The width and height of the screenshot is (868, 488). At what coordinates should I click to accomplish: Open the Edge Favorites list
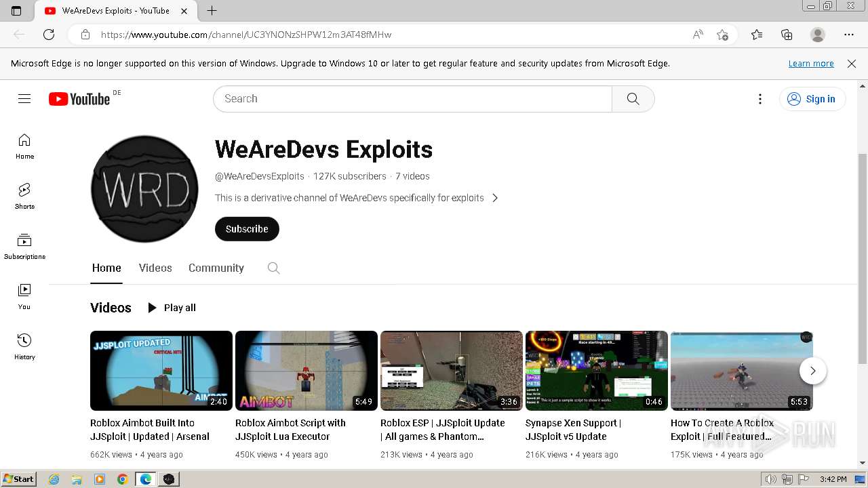[757, 35]
